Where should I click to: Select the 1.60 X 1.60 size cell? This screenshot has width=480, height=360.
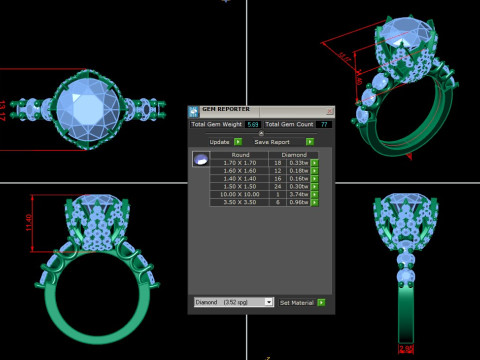pyautogui.click(x=240, y=171)
